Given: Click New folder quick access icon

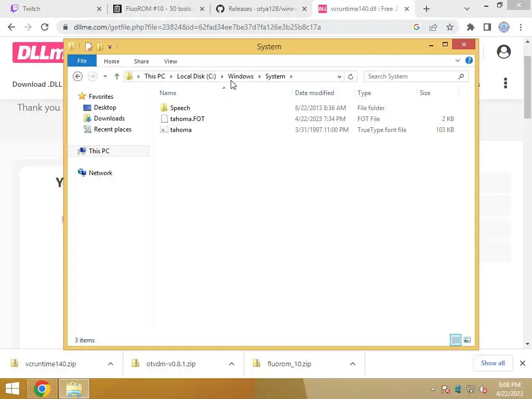Looking at the screenshot, I should coord(100,46).
